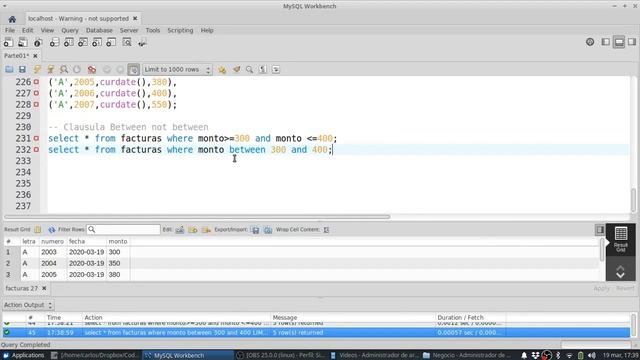Open the Applications menu in taskbar
The width and height of the screenshot is (640, 360).
click(x=24, y=355)
